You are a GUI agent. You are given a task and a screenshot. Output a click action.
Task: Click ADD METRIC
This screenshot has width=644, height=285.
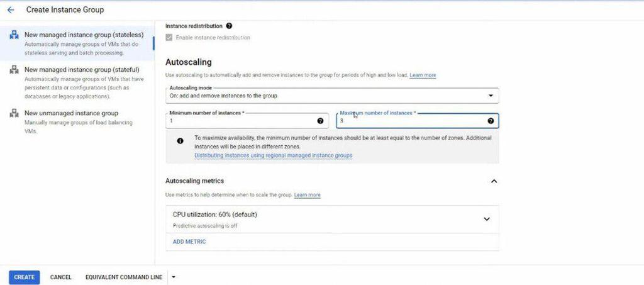tap(189, 242)
